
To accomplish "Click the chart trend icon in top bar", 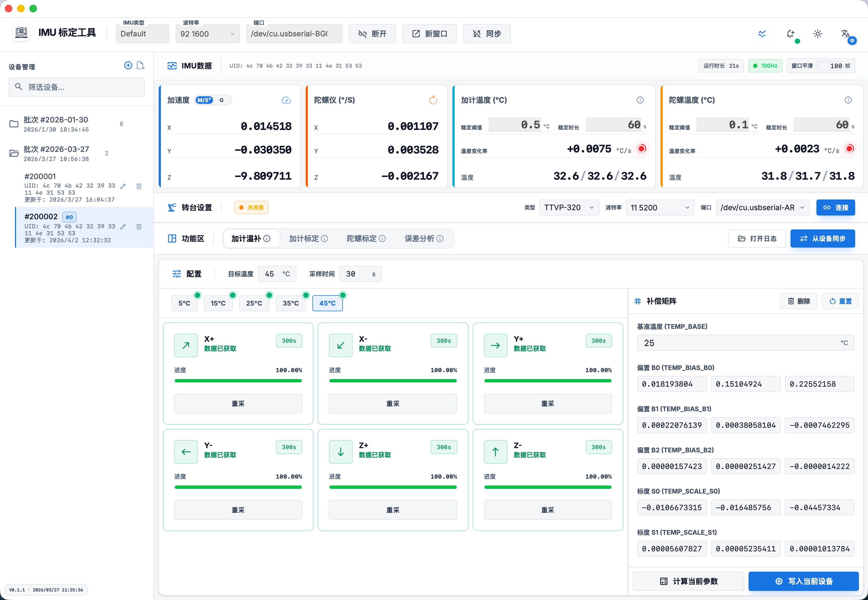I will click(762, 34).
